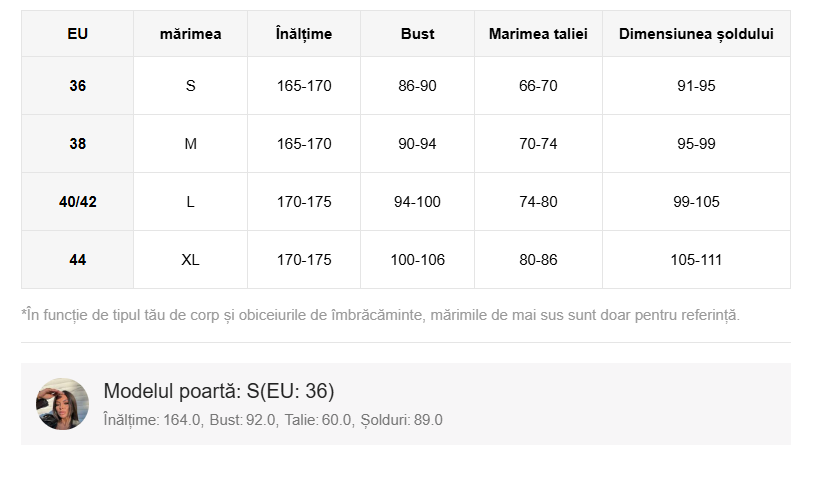Click the XL size cell
The width and height of the screenshot is (827, 483).
click(x=190, y=259)
